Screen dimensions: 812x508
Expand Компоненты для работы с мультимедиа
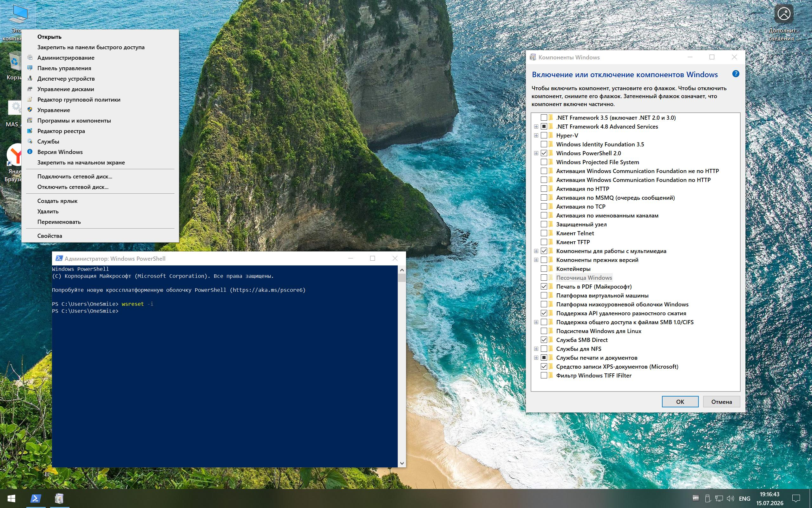coord(536,251)
